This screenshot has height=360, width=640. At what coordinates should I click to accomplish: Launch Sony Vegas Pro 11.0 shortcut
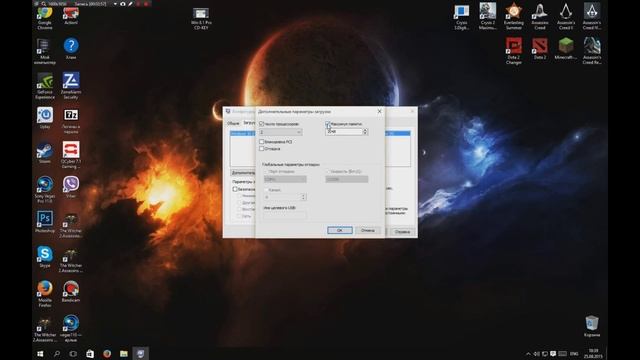click(44, 190)
